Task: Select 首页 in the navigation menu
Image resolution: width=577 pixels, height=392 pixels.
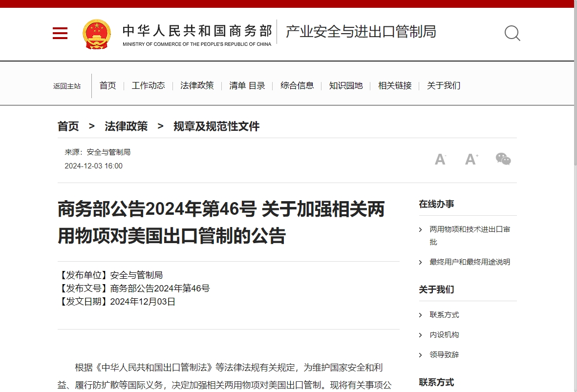Action: click(108, 85)
